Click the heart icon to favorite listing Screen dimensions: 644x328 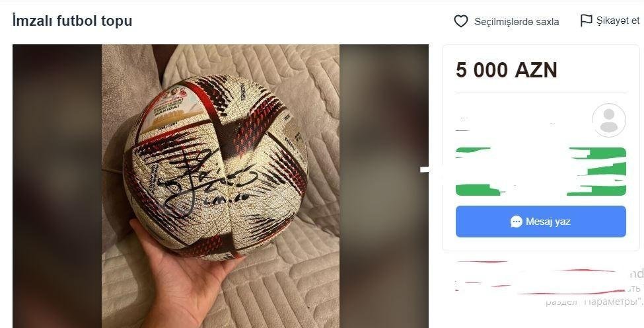[x=461, y=21]
